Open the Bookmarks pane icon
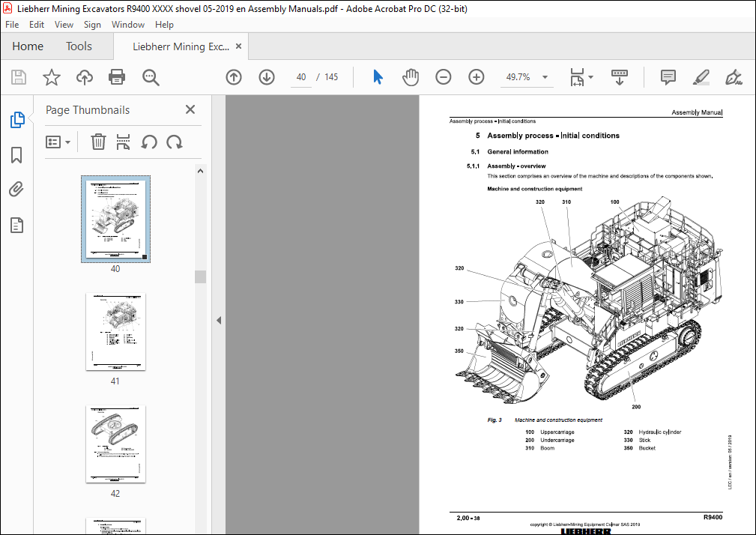Image resolution: width=756 pixels, height=535 pixels. click(x=16, y=154)
